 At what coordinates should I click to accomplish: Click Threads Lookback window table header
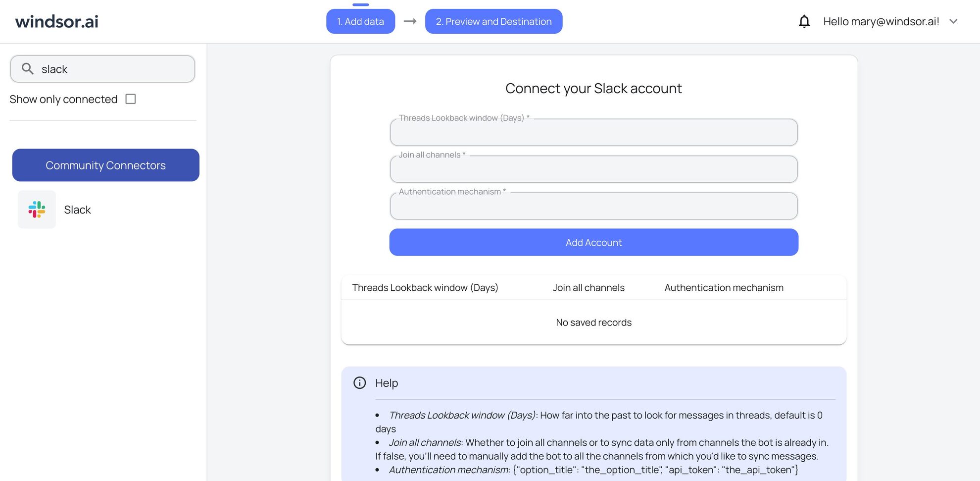425,288
